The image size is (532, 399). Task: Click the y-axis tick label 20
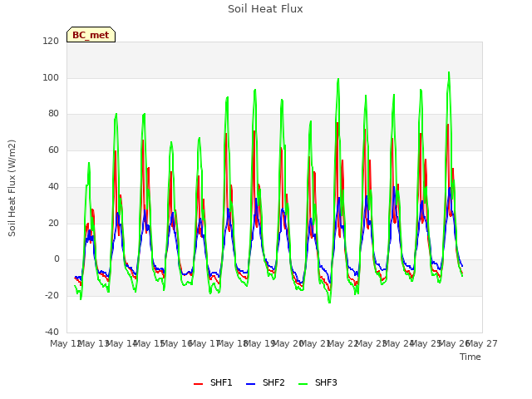53,224
